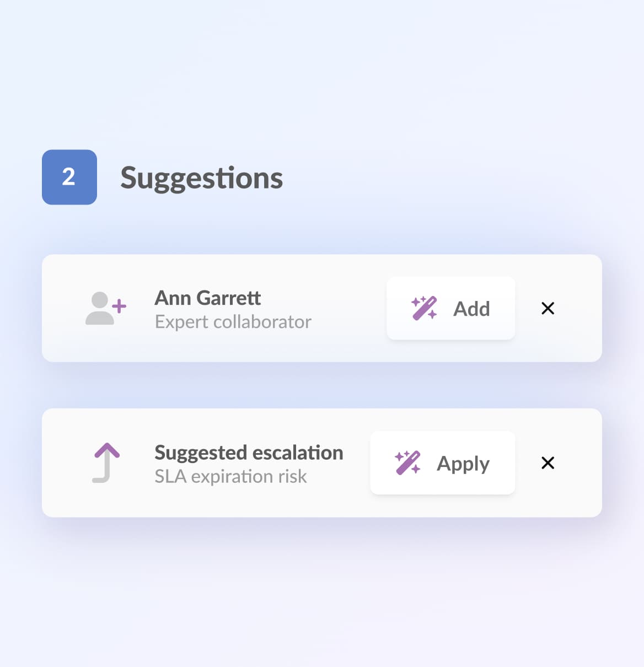The width and height of the screenshot is (644, 667).
Task: Dismiss the Ann Garrett suggestion
Action: click(548, 309)
